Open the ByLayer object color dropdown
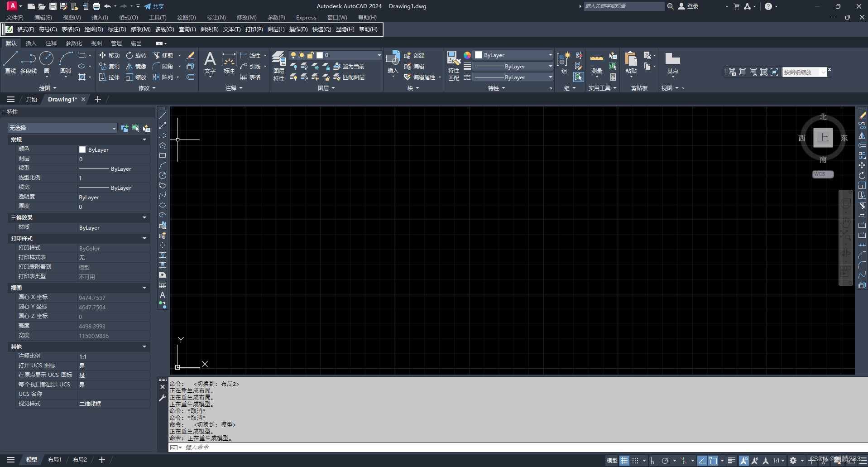 513,55
